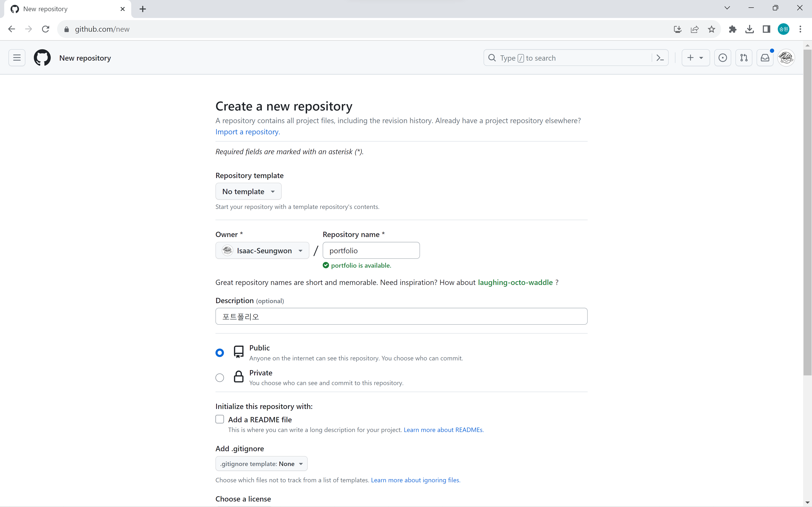
Task: Click the GitHub Octocat logo
Action: [42, 58]
